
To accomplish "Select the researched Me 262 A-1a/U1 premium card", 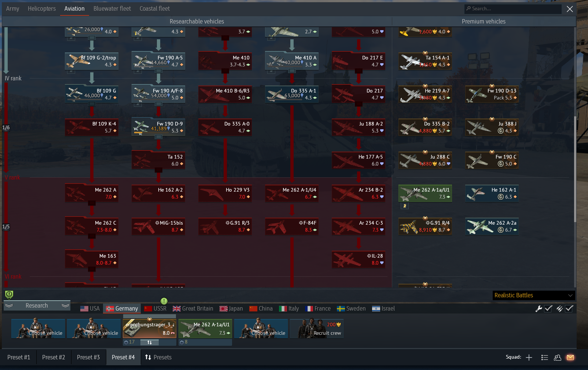I will (425, 193).
